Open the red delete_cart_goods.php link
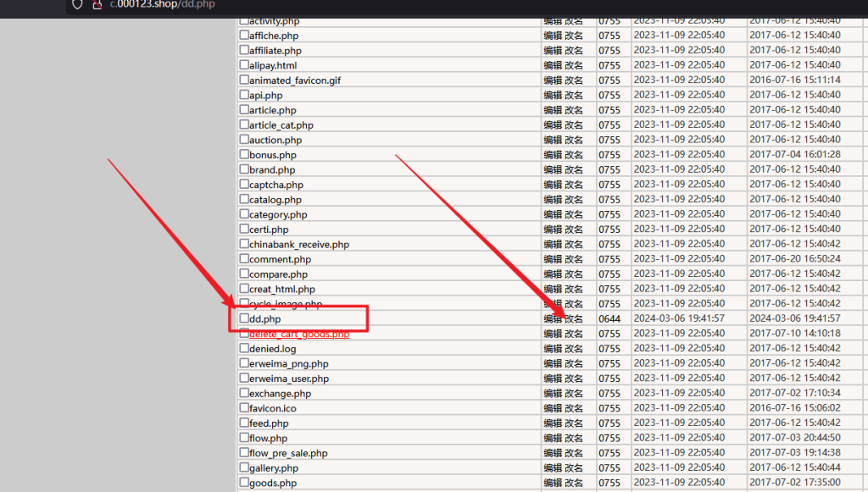Screen dimensions: 868x492 (299, 334)
